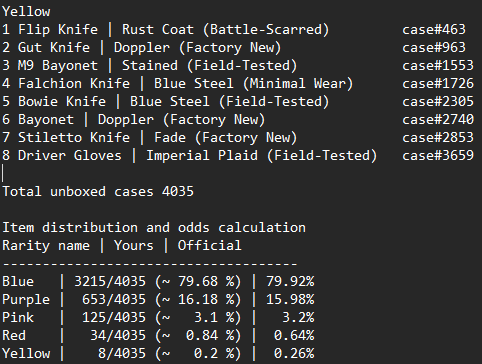
Task: Click the 'Yellow' heading at top
Action: tap(26, 12)
